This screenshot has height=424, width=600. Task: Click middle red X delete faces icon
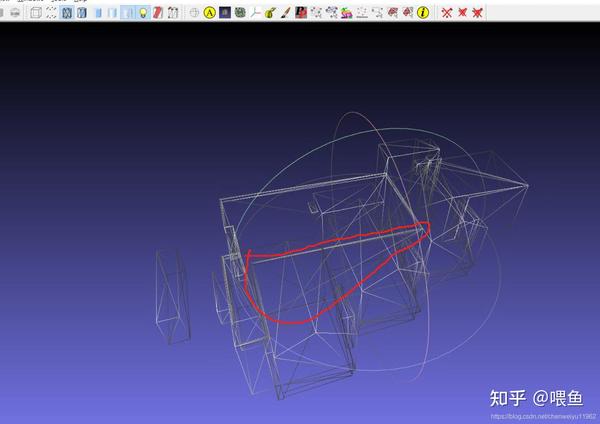point(462,13)
